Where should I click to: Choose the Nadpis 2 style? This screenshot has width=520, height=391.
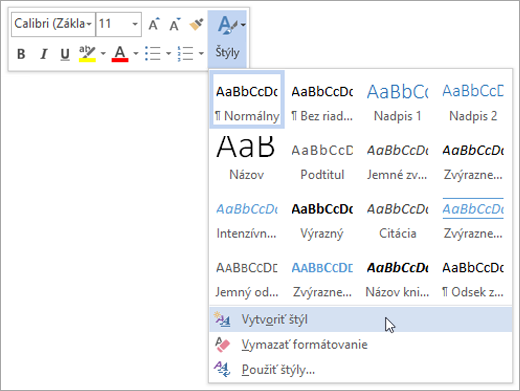coord(473,99)
